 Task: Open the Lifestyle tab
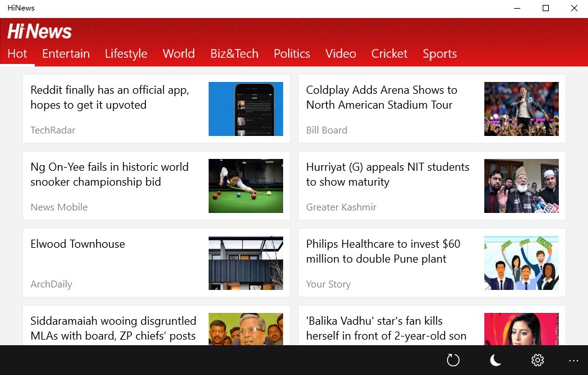click(x=126, y=53)
